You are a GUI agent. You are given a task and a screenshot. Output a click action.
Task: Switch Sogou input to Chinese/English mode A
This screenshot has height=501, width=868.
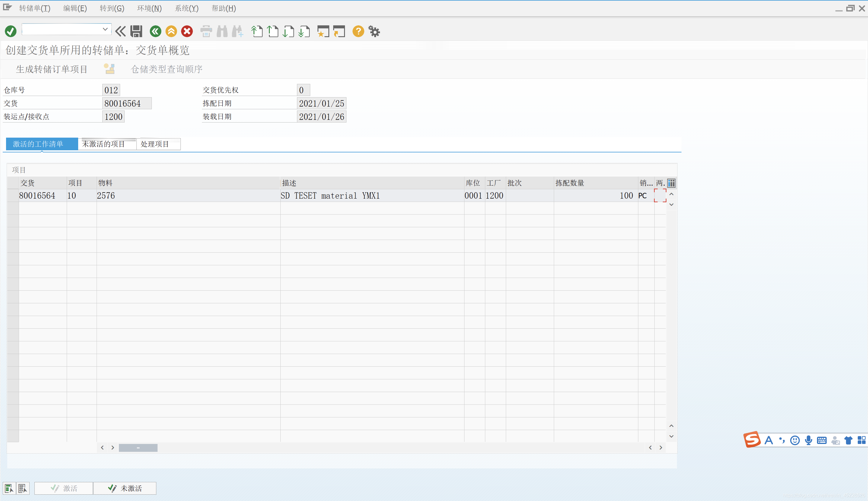coord(769,440)
